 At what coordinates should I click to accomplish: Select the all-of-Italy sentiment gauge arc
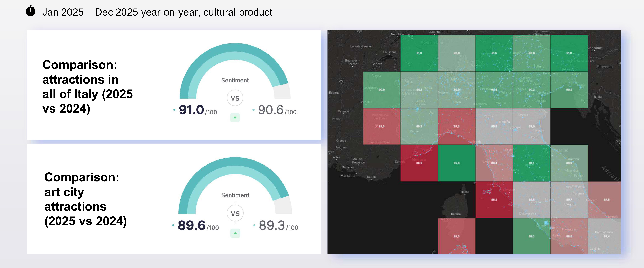(x=235, y=71)
